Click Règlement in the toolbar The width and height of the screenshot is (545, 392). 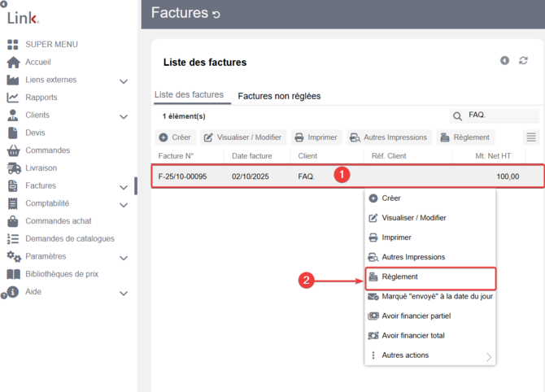tap(465, 137)
